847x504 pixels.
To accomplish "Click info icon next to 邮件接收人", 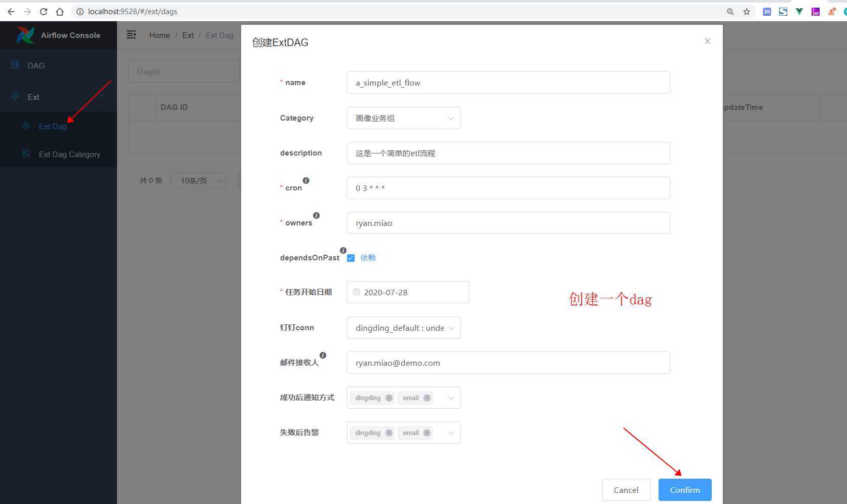I will (323, 355).
